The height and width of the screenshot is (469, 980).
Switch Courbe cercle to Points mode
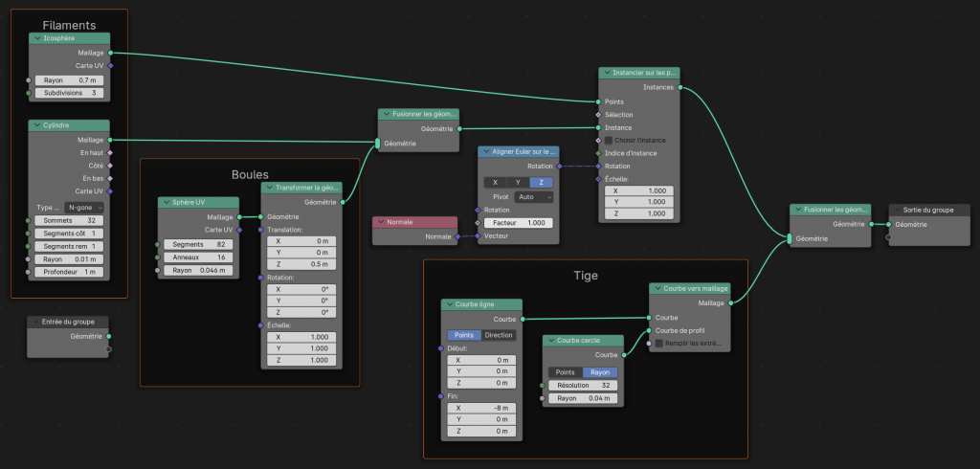(x=565, y=372)
